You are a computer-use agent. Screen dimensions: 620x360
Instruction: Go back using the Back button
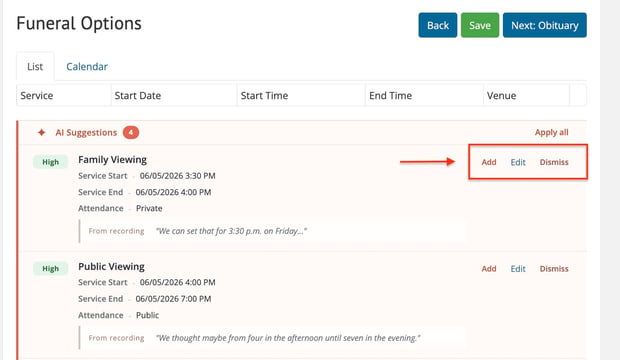click(438, 25)
